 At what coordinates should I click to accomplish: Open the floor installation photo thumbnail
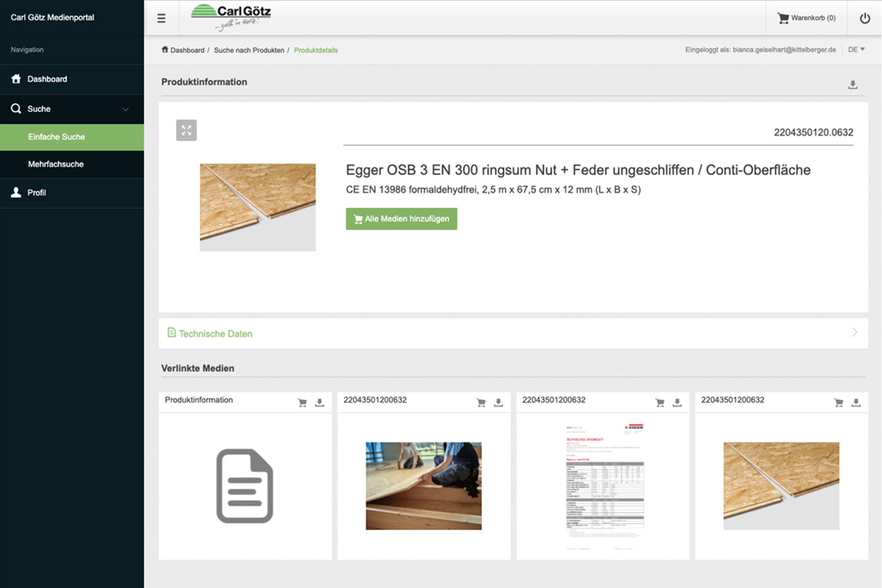pyautogui.click(x=424, y=486)
